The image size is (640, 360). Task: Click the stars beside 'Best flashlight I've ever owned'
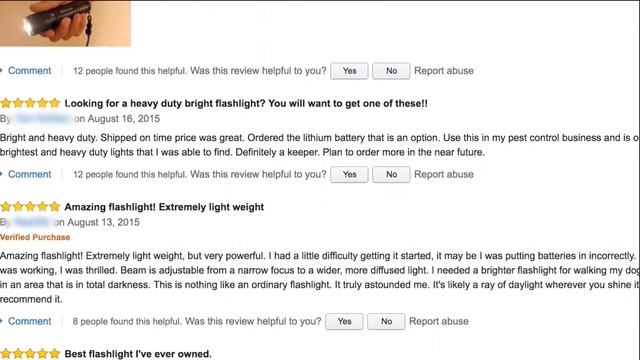(30, 354)
